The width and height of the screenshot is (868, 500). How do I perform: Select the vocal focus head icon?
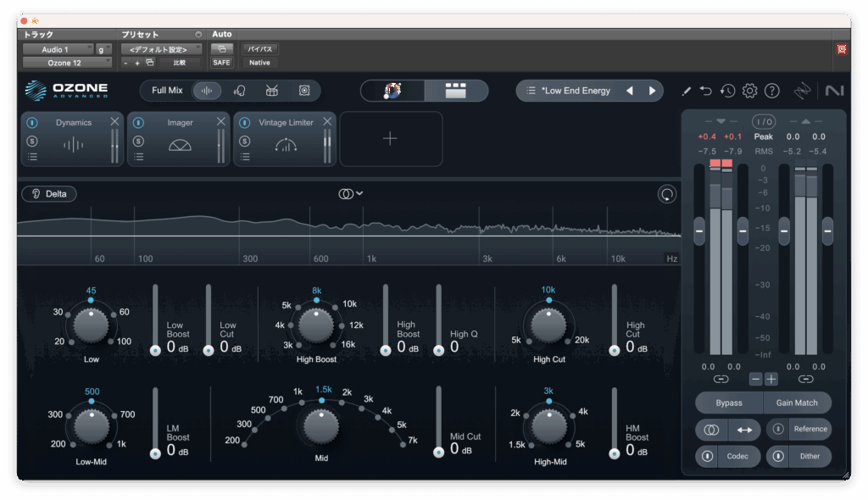pos(240,91)
